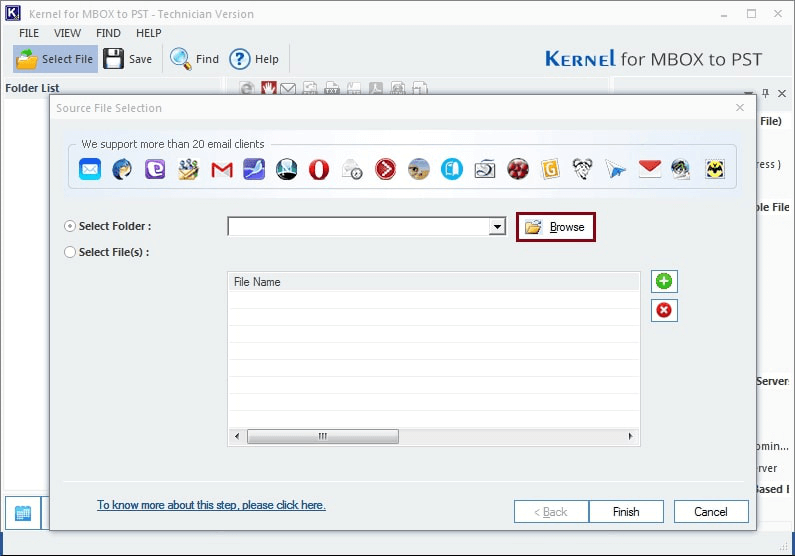
Task: Close the Source File Selection dialog
Action: [x=740, y=107]
